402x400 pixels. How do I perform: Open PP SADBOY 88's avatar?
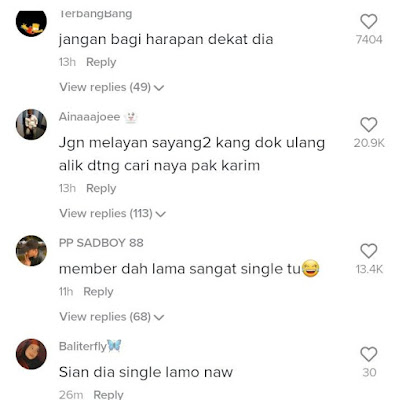pyautogui.click(x=31, y=251)
